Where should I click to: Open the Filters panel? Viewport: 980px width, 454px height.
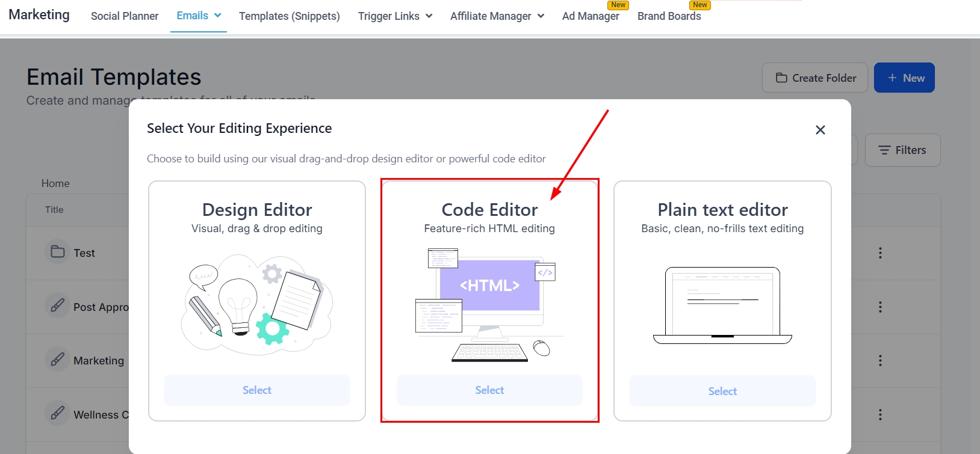pyautogui.click(x=902, y=150)
